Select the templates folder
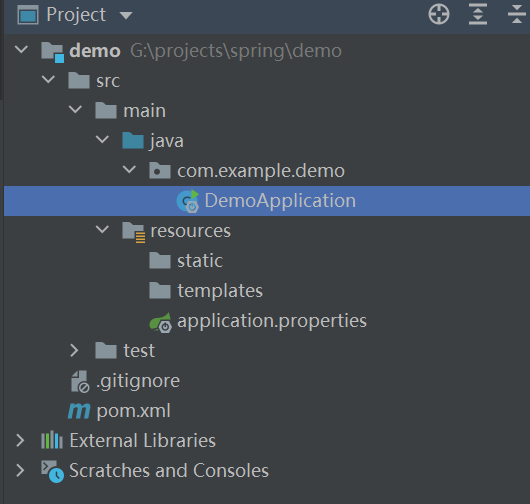This screenshot has width=530, height=504. pyautogui.click(x=206, y=291)
